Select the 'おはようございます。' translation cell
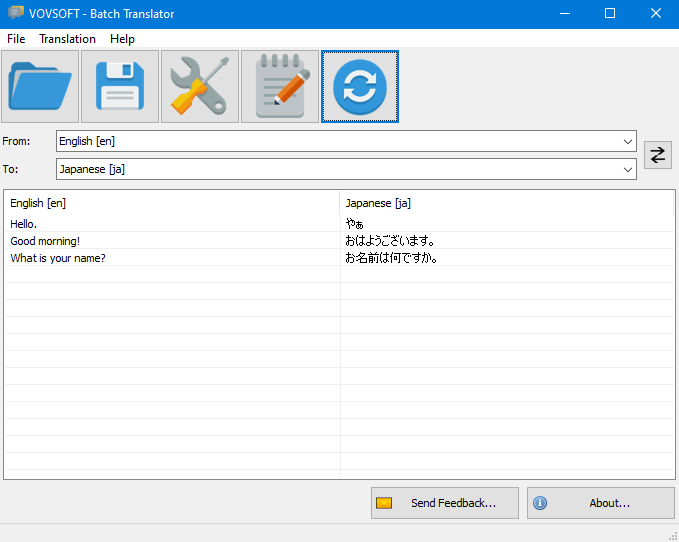 (508, 241)
